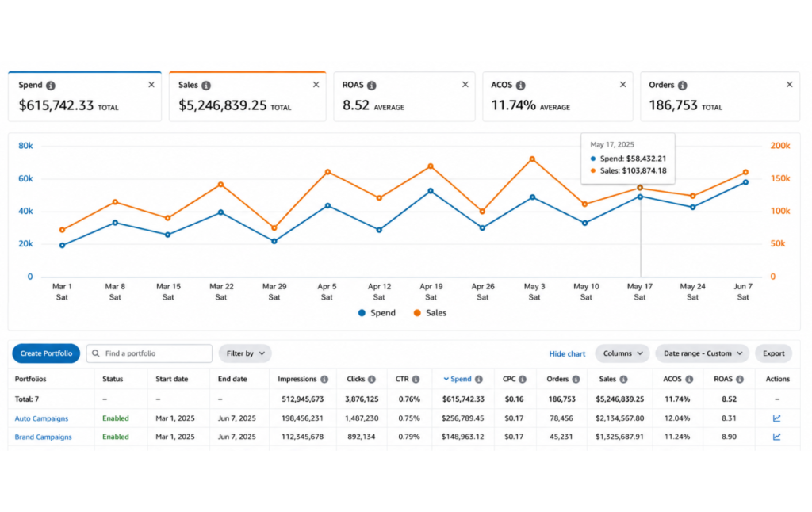Screen dimensions: 812x512
Task: Open chart action for Auto Campaigns row
Action: coord(777,418)
